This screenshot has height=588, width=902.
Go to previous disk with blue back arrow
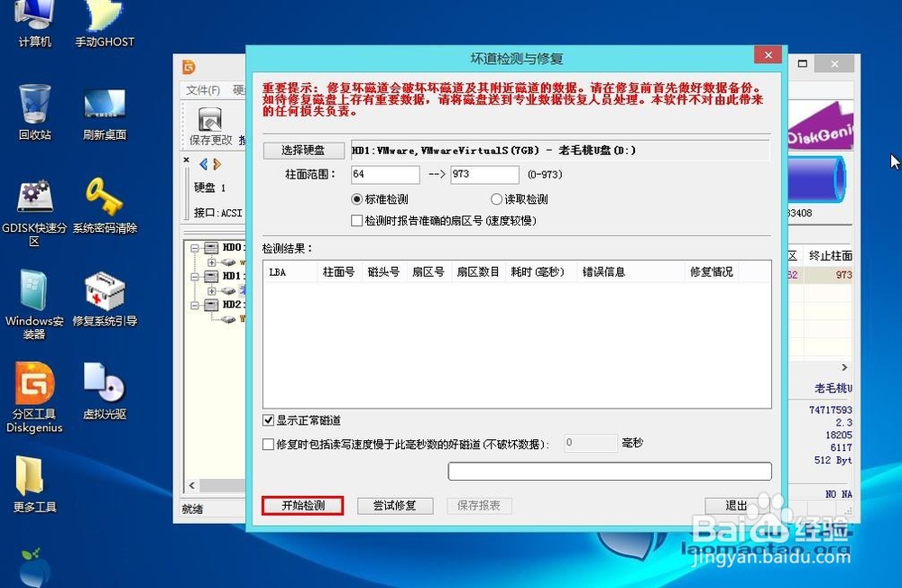click(x=203, y=164)
